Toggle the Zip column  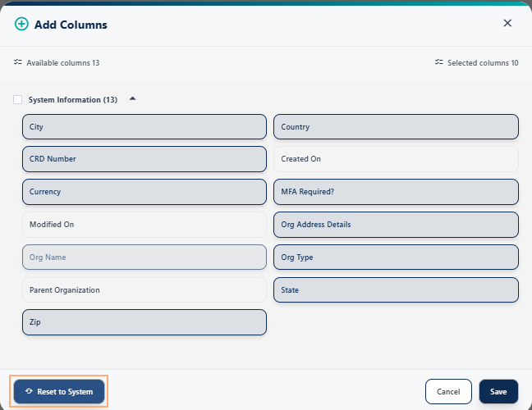pos(144,322)
